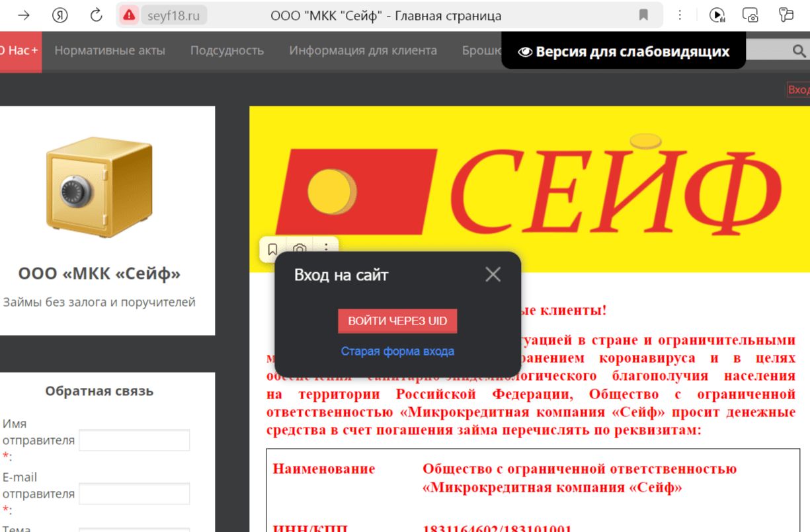The width and height of the screenshot is (810, 532).
Task: Click the Обратная связь heading
Action: (99, 391)
